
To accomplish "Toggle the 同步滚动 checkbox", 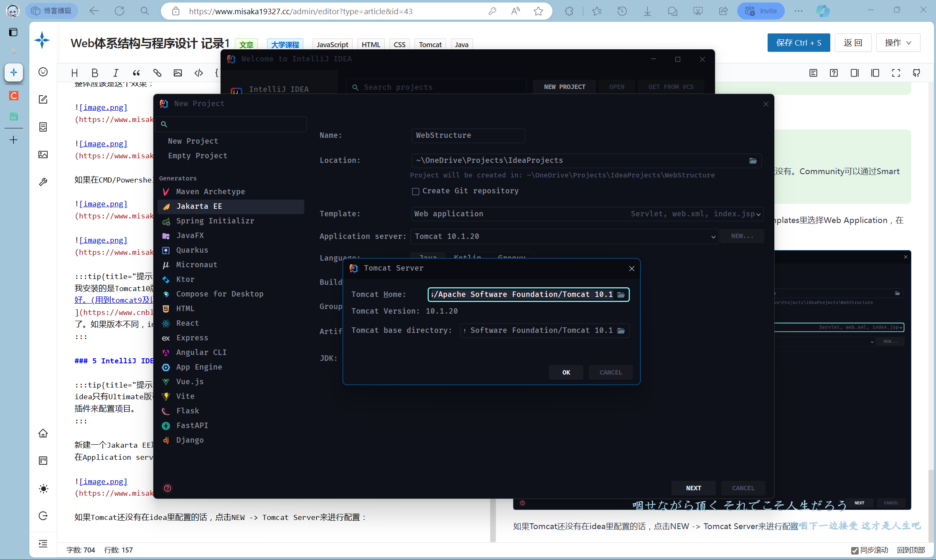I will [x=855, y=550].
